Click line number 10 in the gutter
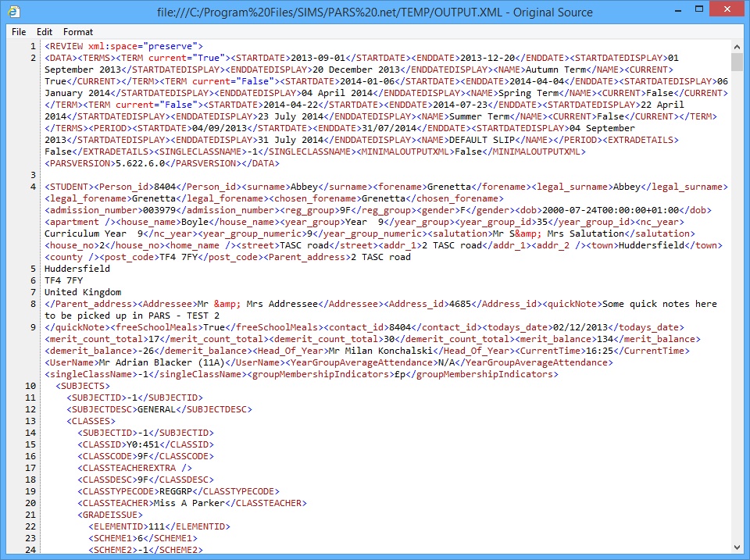Viewport: 750px width, 560px height. point(30,386)
